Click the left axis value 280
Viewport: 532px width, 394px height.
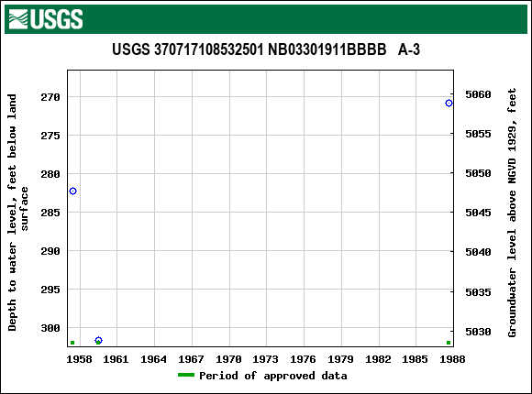(x=50, y=174)
